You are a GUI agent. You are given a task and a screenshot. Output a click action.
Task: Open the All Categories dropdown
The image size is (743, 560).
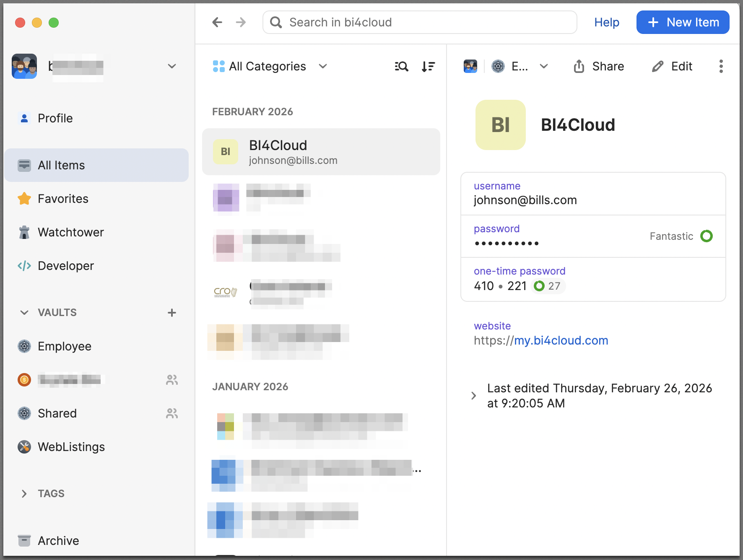click(x=270, y=66)
